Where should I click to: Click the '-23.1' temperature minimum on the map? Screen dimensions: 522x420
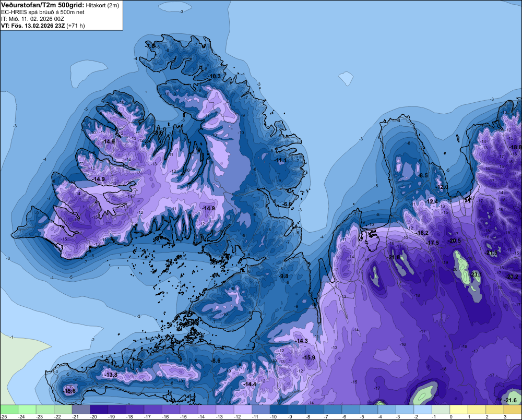coord(476,274)
